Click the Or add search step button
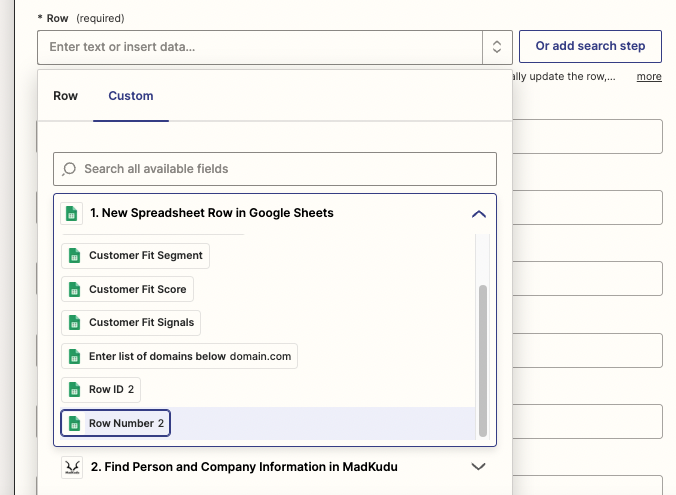 (590, 46)
